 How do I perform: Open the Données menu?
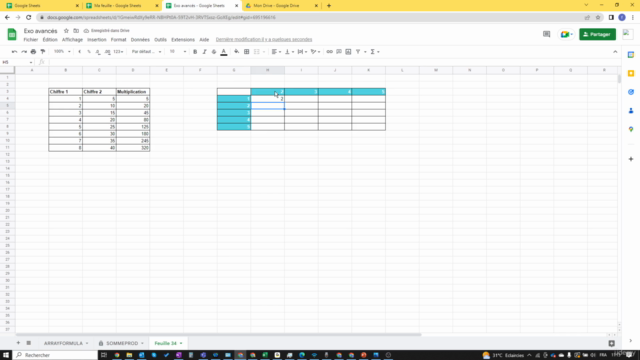coord(140,40)
